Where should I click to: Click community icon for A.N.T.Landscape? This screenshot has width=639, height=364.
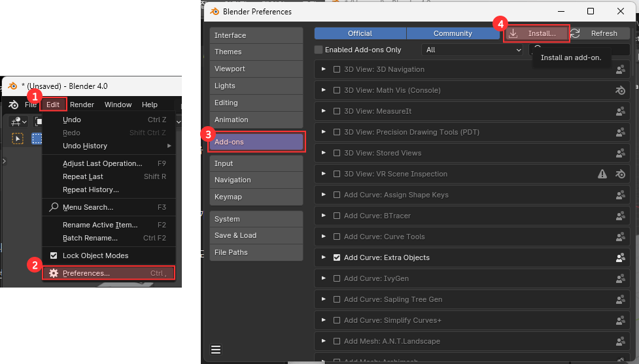(620, 342)
